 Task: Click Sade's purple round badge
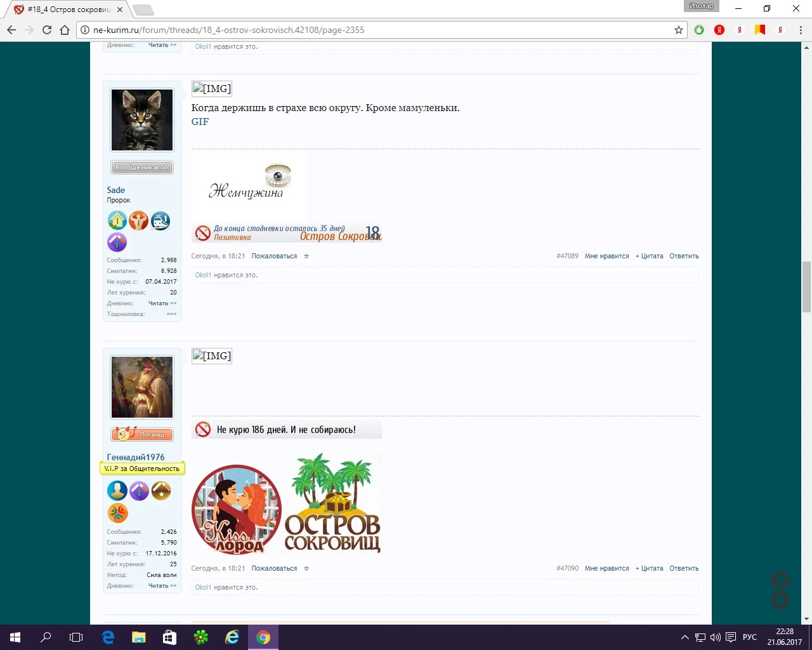117,242
